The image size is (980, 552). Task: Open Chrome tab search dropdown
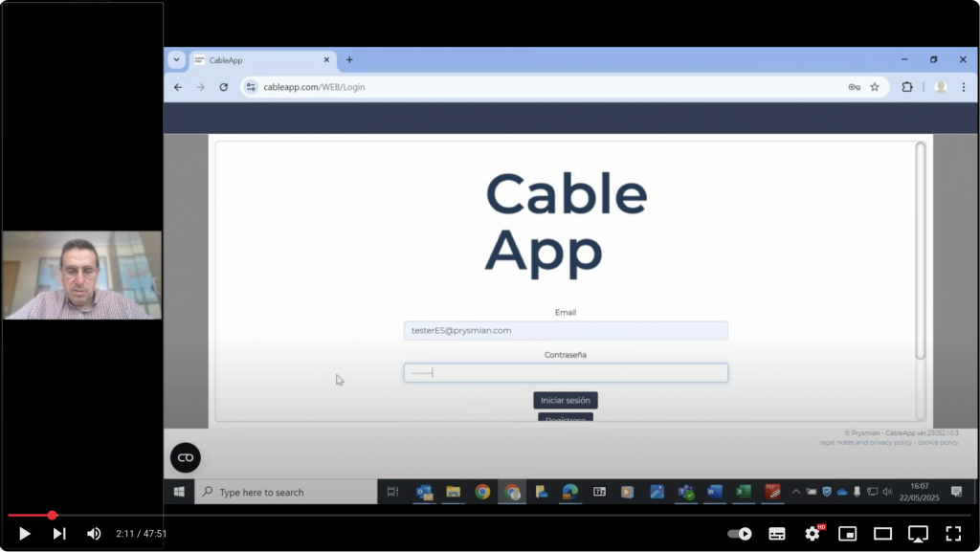[x=176, y=60]
